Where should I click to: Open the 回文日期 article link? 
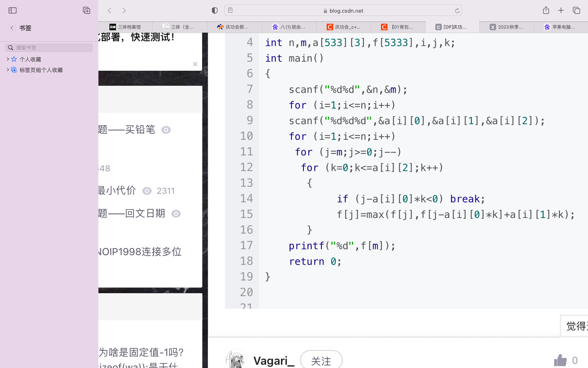coord(131,213)
